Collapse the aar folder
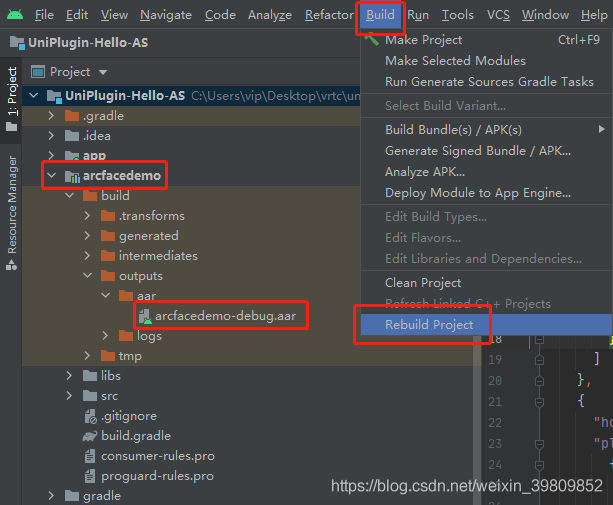Viewport: 613px width, 505px height. [x=106, y=295]
